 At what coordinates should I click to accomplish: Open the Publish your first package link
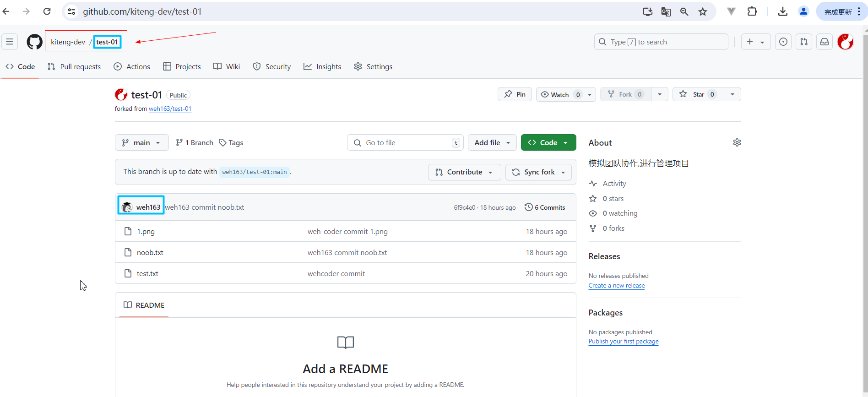(624, 341)
